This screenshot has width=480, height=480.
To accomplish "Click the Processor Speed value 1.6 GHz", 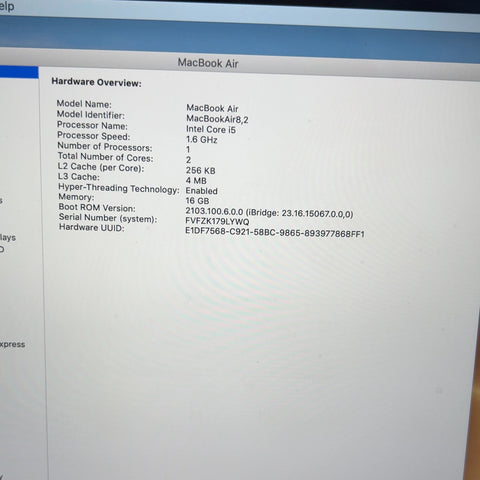I will (x=202, y=140).
